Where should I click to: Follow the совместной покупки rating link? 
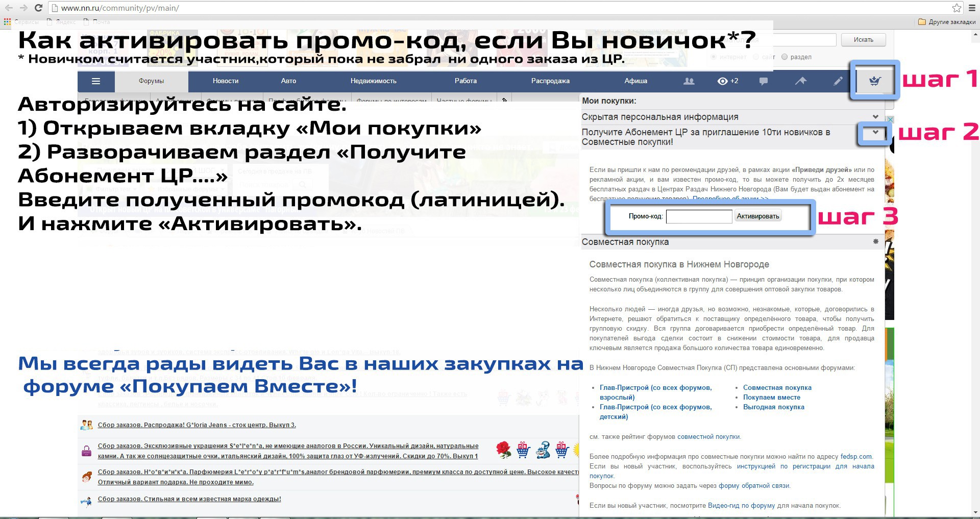(x=708, y=437)
